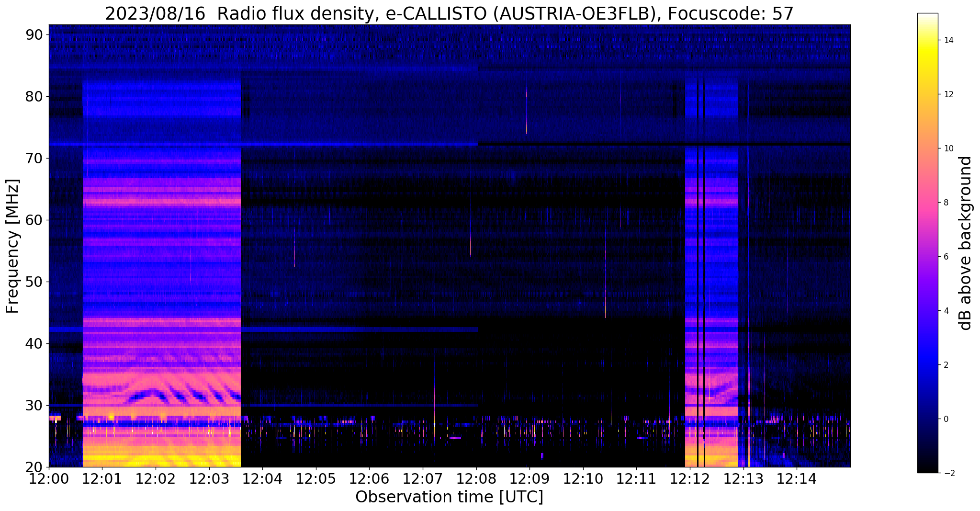980x511 pixels.
Task: Click the 20 MHz frequency tick label
Action: tap(34, 467)
